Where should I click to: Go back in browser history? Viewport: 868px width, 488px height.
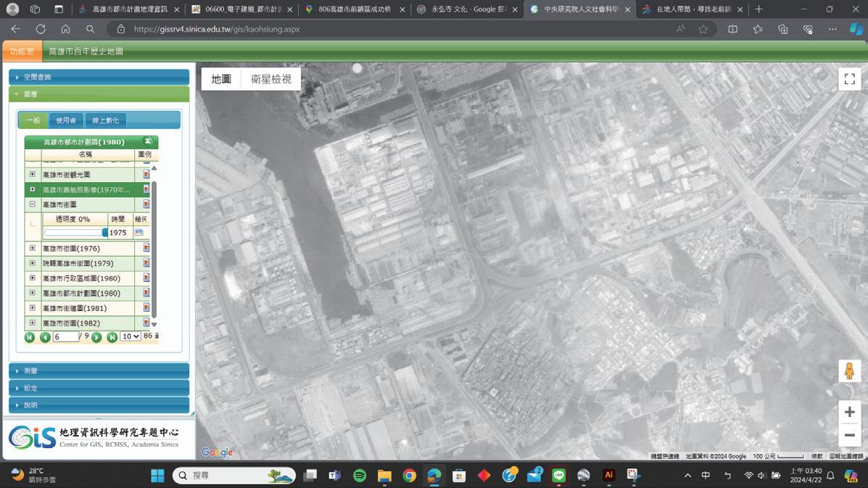15,29
